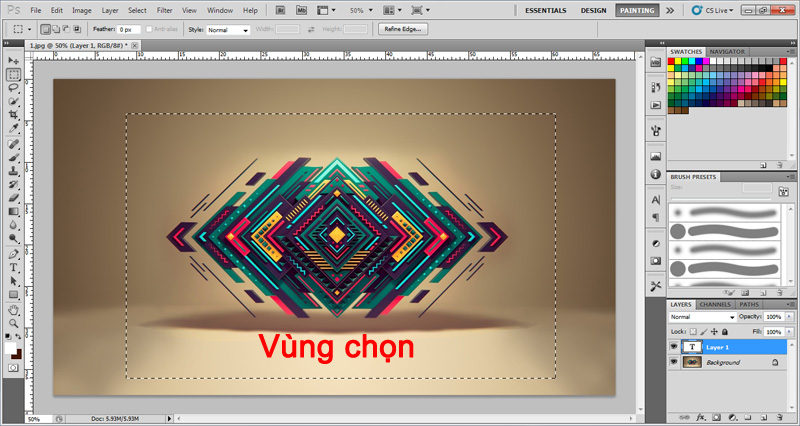Select the Blur tool
The width and height of the screenshot is (800, 426).
(x=13, y=225)
